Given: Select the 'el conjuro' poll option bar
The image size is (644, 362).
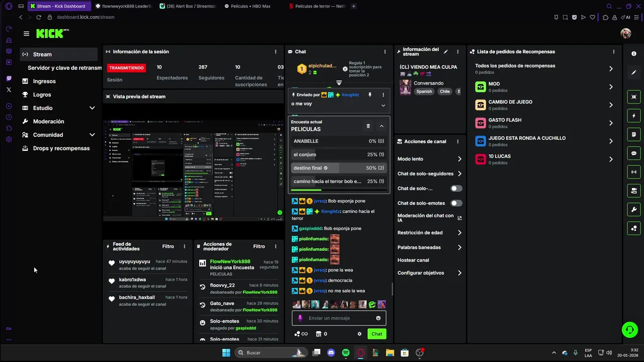Looking at the screenshot, I should tap(339, 155).
